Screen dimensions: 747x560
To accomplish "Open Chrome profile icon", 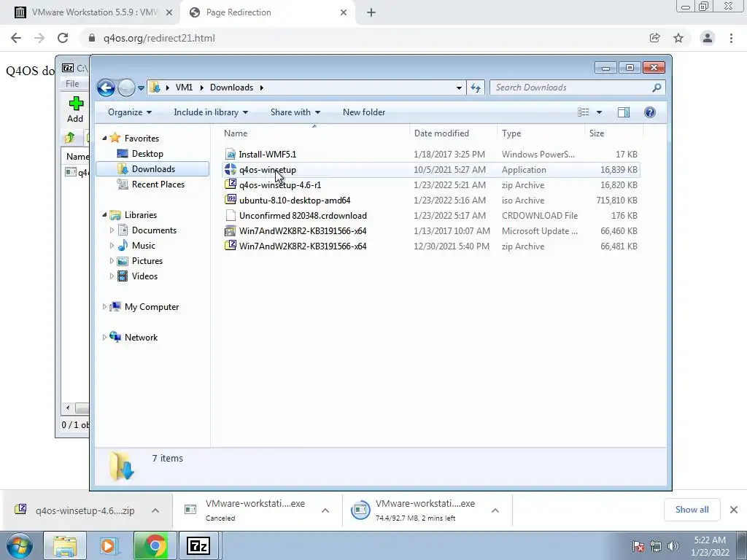I will tap(708, 38).
